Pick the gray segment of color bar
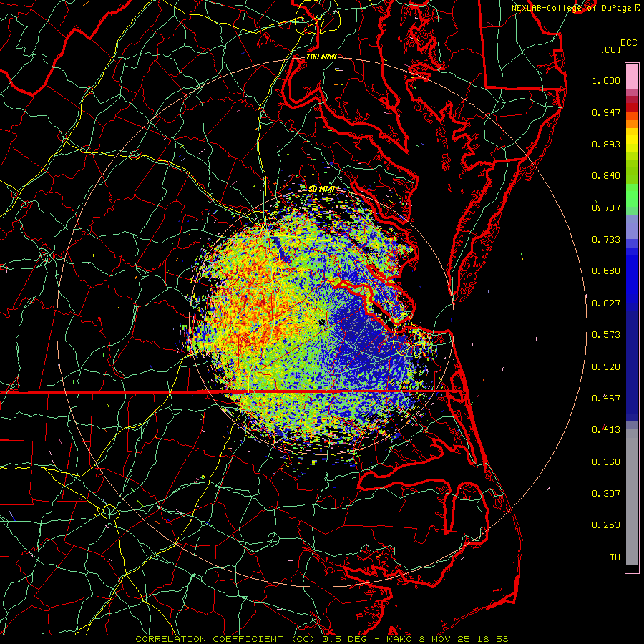The width and height of the screenshot is (644, 644). pyautogui.click(x=632, y=497)
